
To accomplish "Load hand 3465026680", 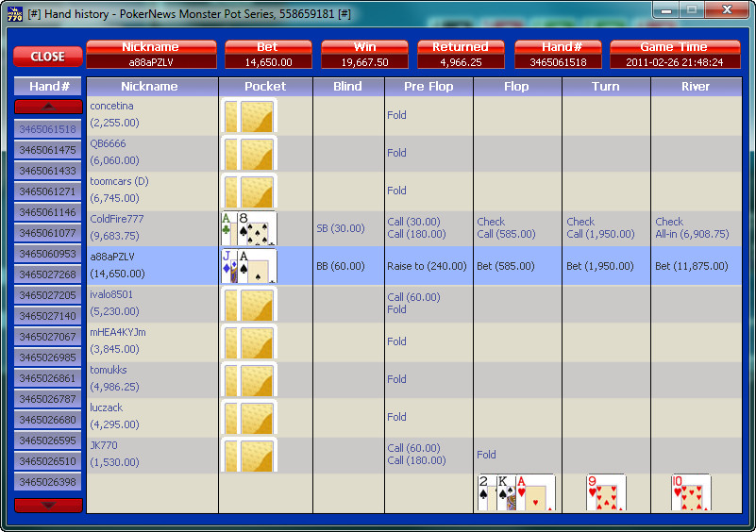I will coord(48,419).
